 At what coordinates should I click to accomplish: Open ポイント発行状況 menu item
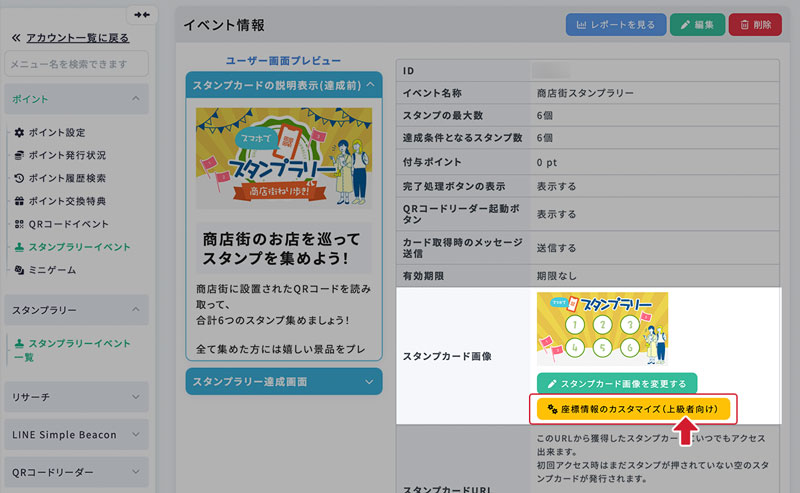[66, 155]
